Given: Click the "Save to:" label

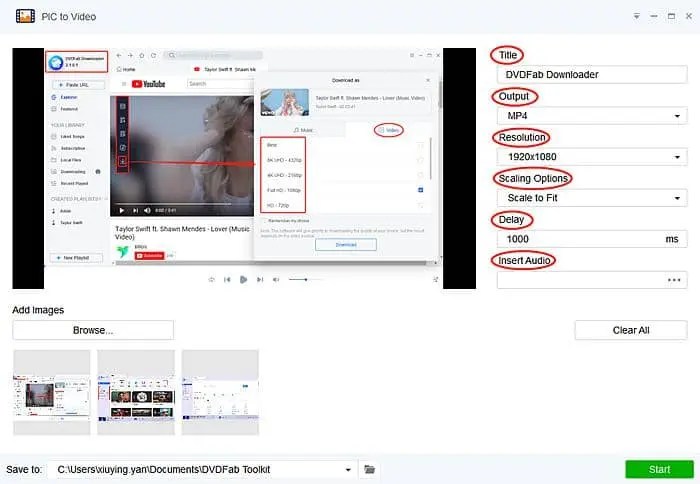Looking at the screenshot, I should click(x=24, y=470).
